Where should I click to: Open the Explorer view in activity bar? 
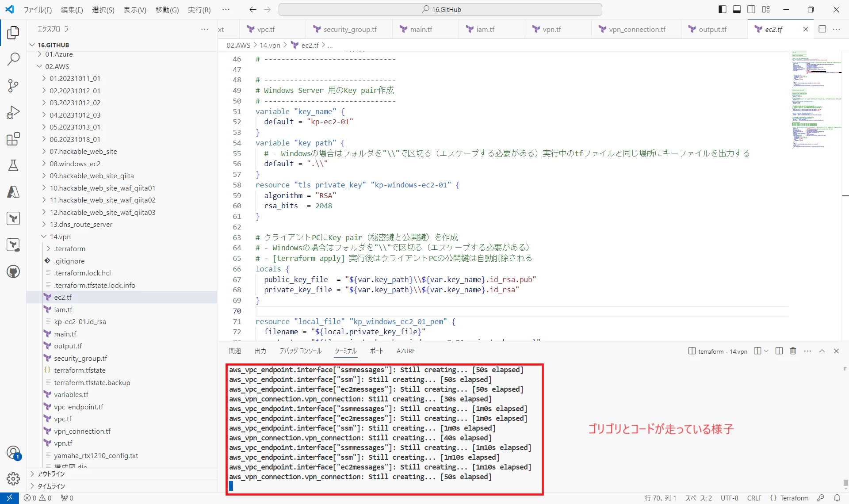click(13, 32)
